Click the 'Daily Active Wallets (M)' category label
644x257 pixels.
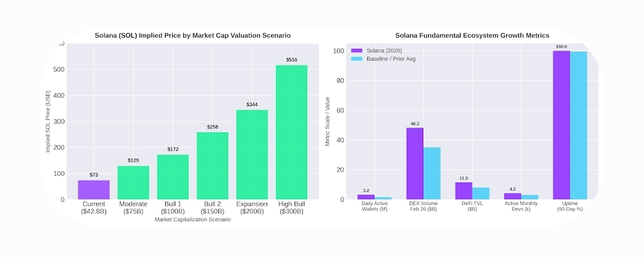coord(374,206)
